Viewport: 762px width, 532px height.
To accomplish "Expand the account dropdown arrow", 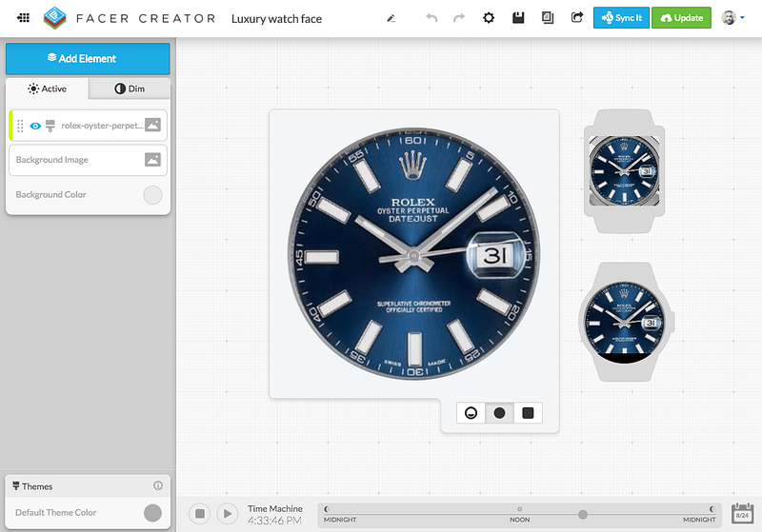I will [742, 18].
